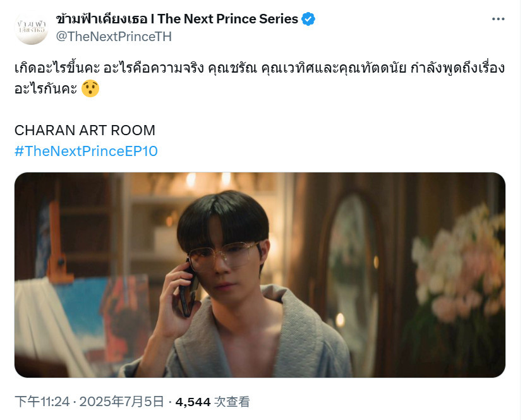Click the man's glasses in the photo
The image size is (525, 420).
(x=224, y=256)
